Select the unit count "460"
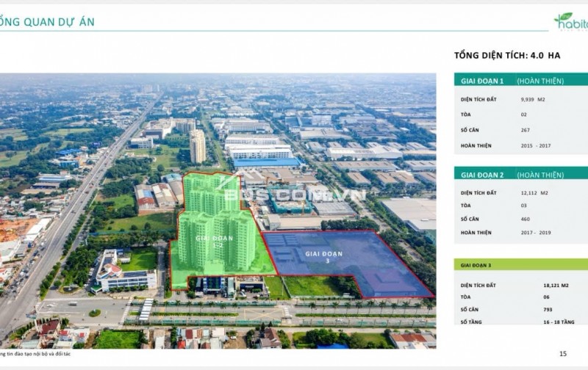588x370 pixels. click(525, 219)
